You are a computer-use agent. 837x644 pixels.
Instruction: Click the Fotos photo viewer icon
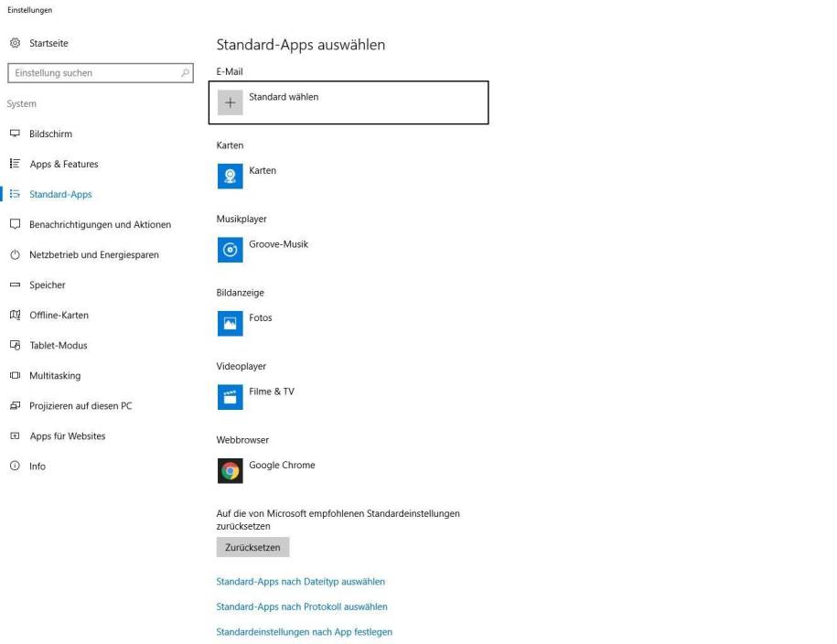click(230, 318)
